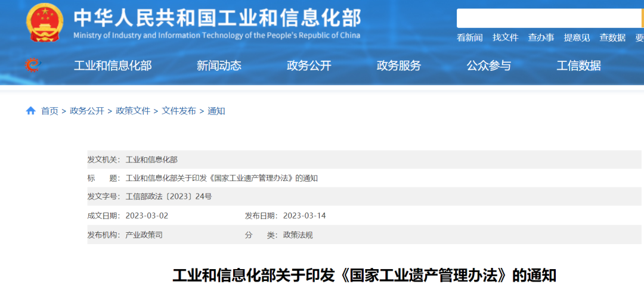Click the national emblem logo

[x=44, y=23]
